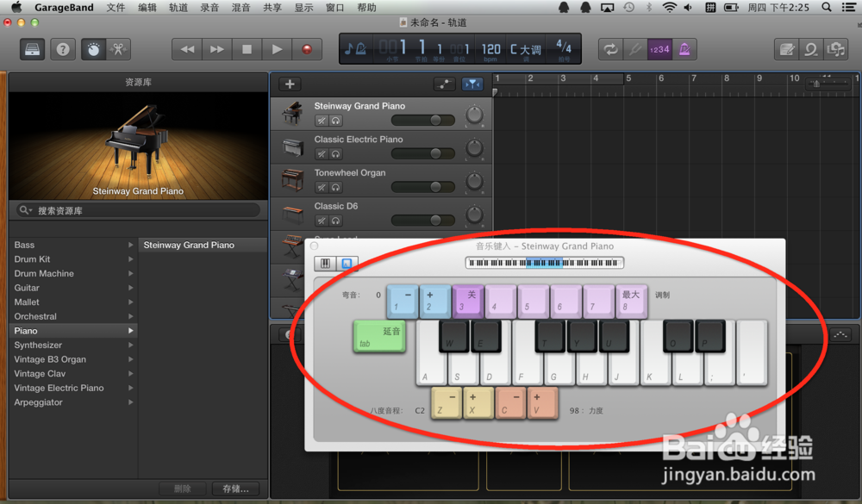Open the 轨道 menu
This screenshot has height=504, width=862.
[178, 8]
